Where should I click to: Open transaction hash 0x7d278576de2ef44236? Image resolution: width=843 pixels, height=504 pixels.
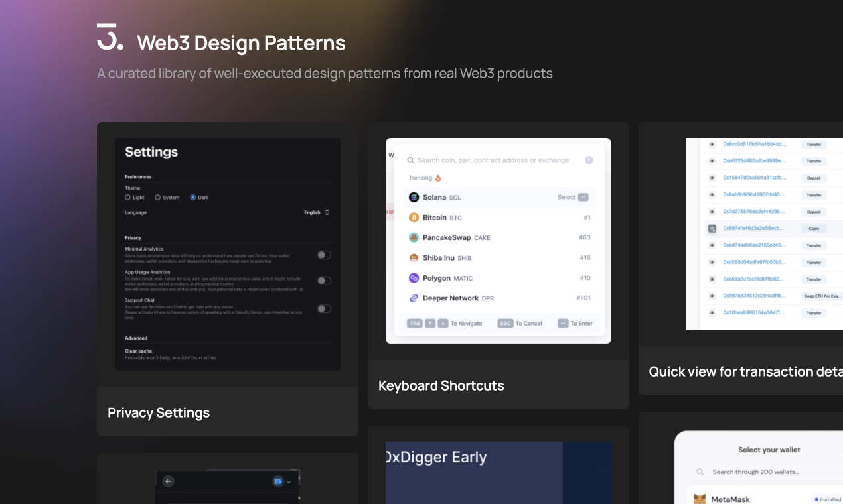tap(754, 212)
